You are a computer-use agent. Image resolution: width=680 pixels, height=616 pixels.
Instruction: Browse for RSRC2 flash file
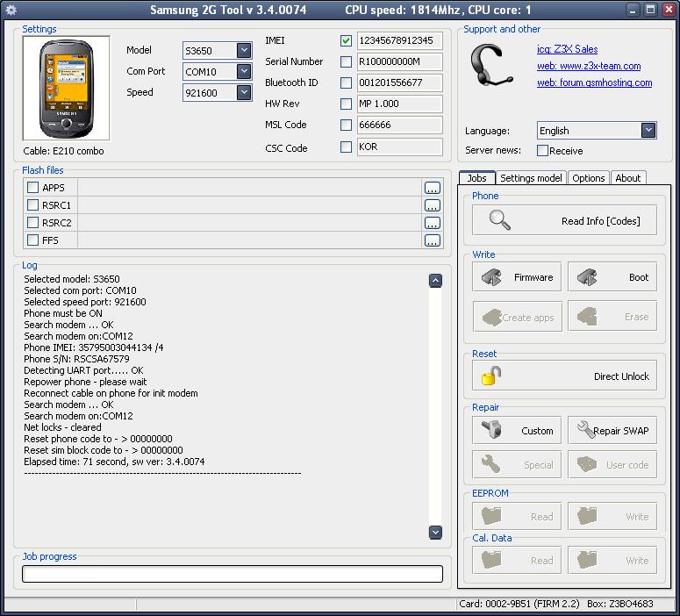pyautogui.click(x=432, y=223)
